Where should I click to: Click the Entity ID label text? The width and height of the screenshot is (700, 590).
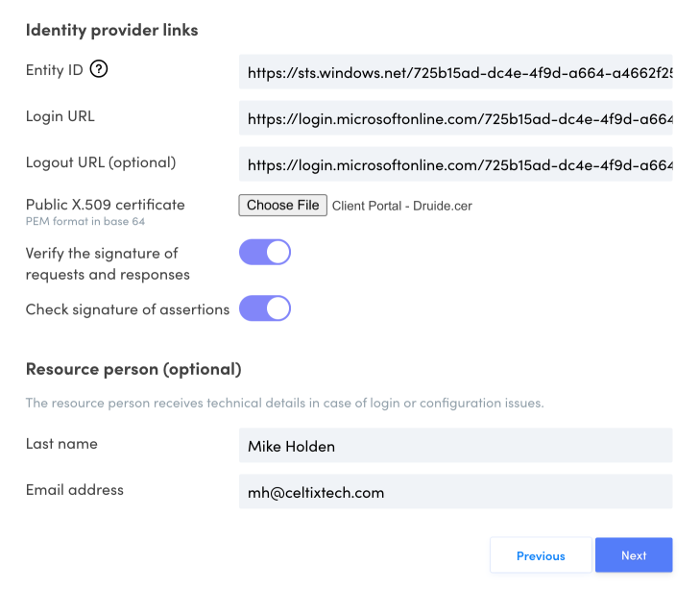(x=55, y=69)
